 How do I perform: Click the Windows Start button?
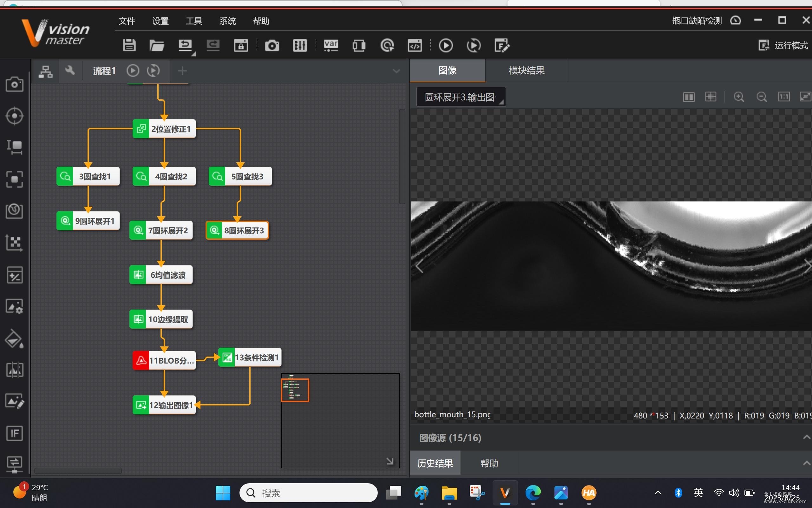coord(223,493)
